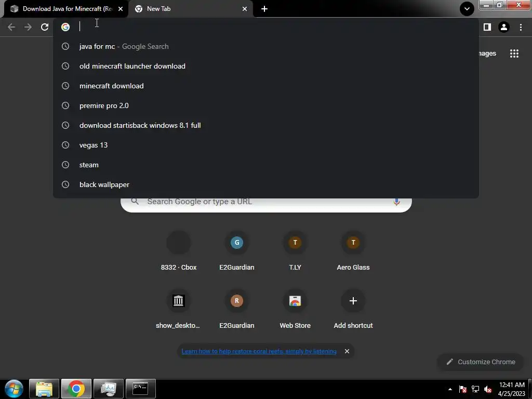Close the Download Java for Minecraft tab

[x=121, y=9]
